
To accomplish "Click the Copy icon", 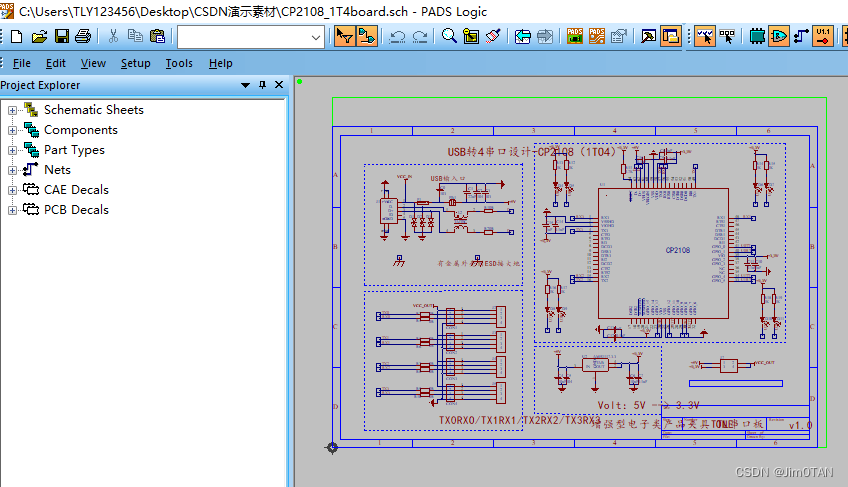I will (x=135, y=37).
